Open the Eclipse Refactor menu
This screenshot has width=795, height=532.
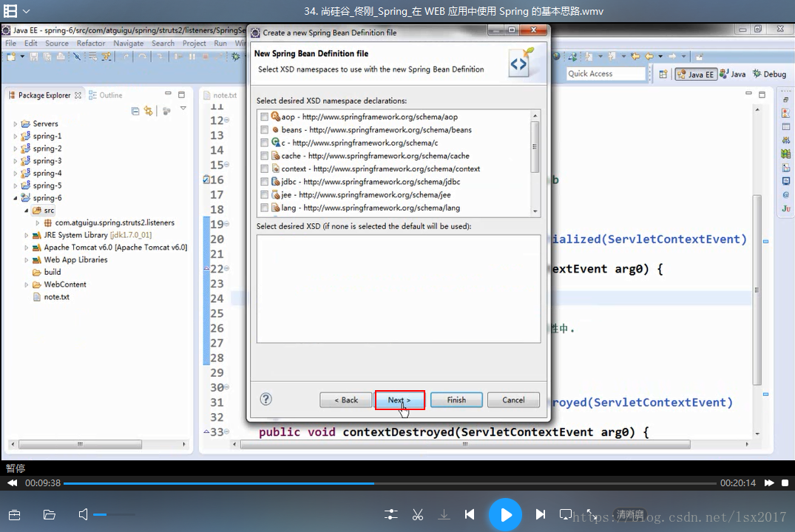pyautogui.click(x=91, y=44)
